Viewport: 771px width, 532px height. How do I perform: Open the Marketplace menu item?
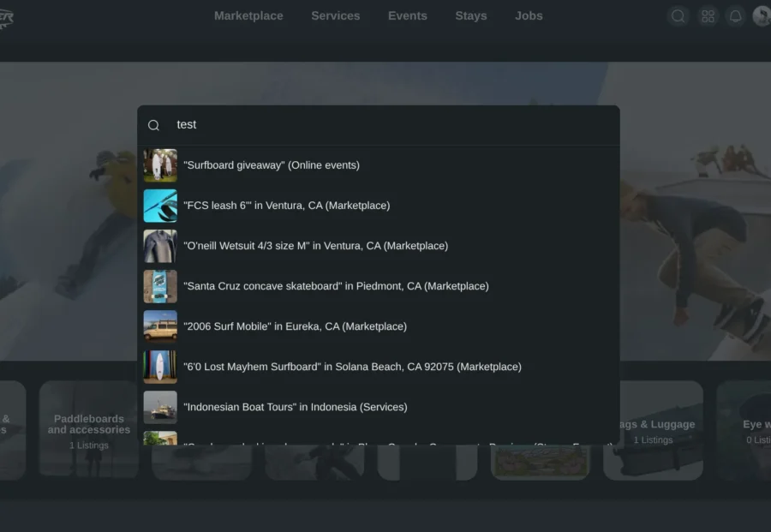[x=248, y=15]
